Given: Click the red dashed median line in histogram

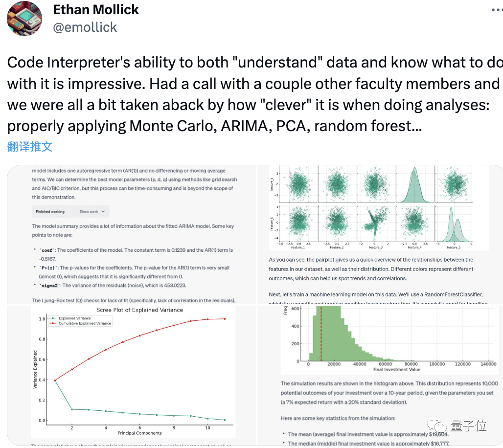Looking at the screenshot, I should click(x=321, y=334).
